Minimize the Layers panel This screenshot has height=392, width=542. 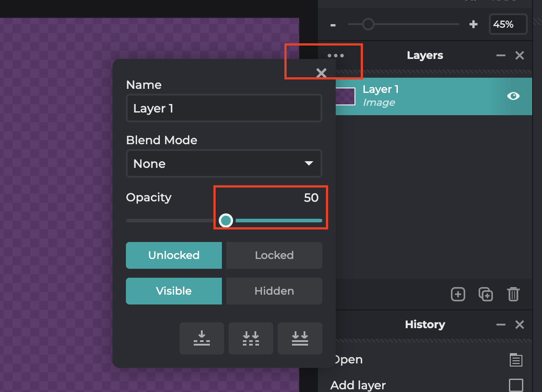pyautogui.click(x=501, y=56)
